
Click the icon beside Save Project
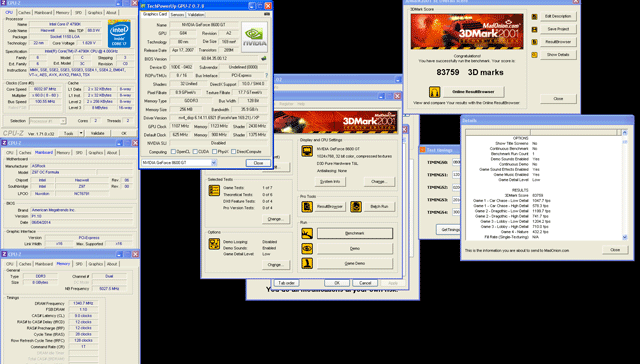click(534, 29)
